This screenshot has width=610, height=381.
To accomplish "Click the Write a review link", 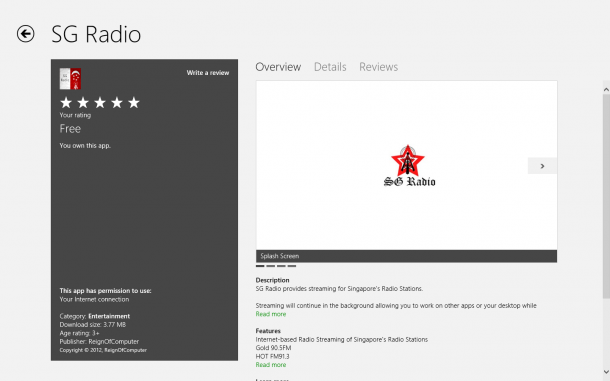I will pyautogui.click(x=208, y=73).
